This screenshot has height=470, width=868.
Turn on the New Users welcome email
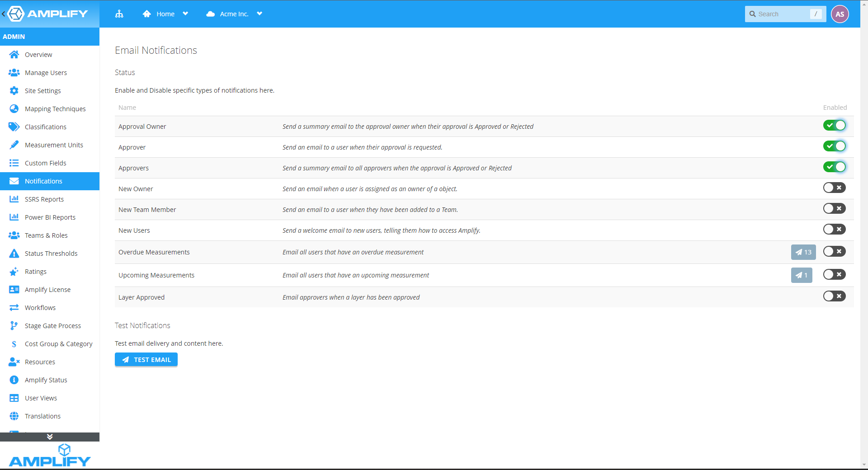(834, 229)
